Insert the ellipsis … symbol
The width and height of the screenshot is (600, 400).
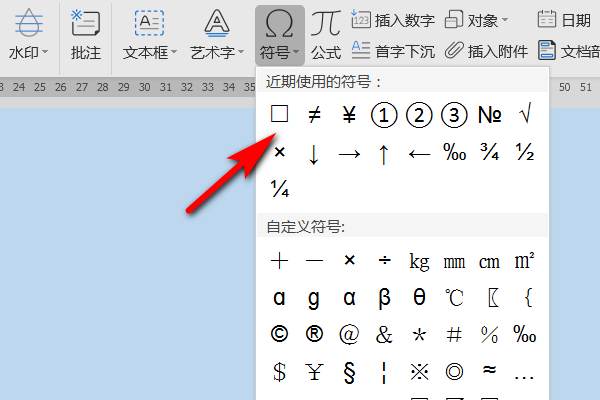(x=524, y=378)
